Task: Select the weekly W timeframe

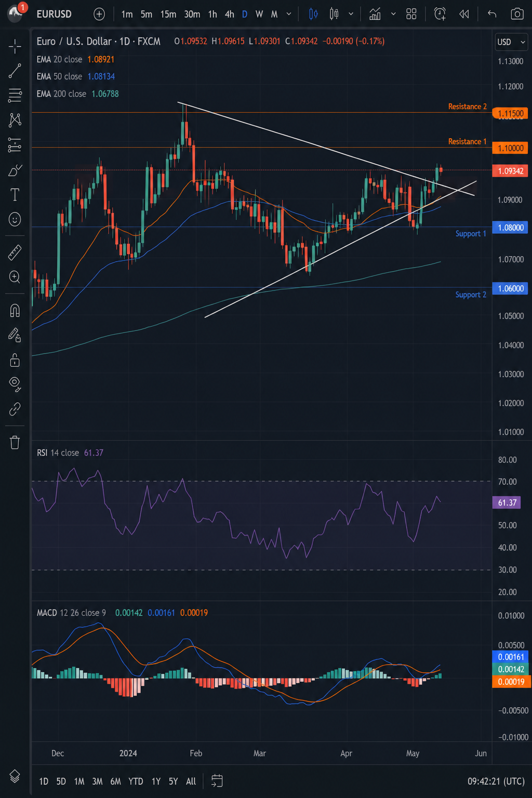Action: (x=259, y=14)
